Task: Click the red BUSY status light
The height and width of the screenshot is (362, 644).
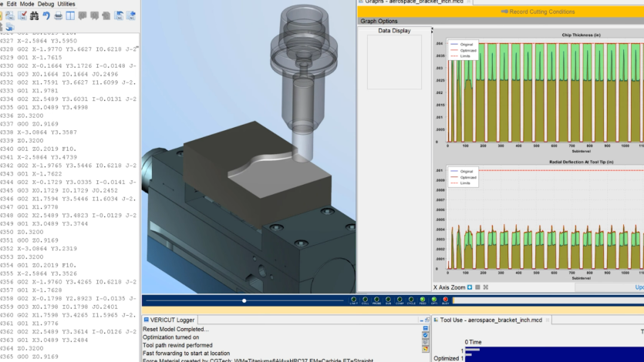Action: 445,300
